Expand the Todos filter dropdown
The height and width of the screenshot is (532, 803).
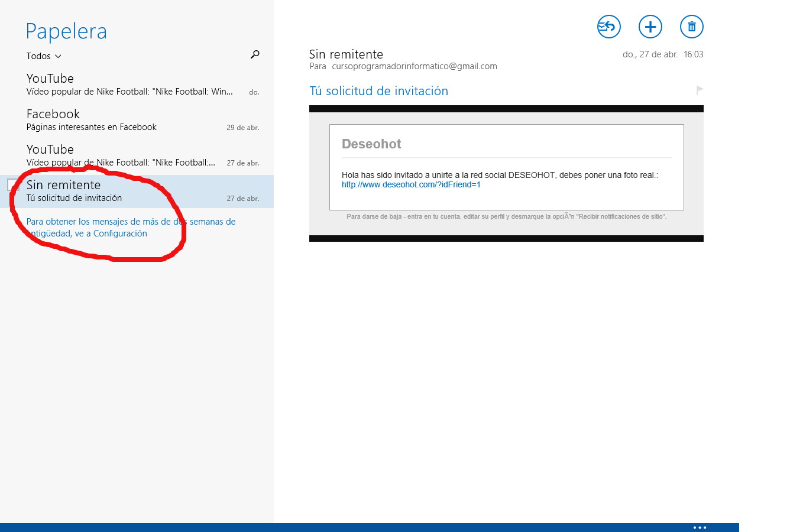pyautogui.click(x=44, y=56)
